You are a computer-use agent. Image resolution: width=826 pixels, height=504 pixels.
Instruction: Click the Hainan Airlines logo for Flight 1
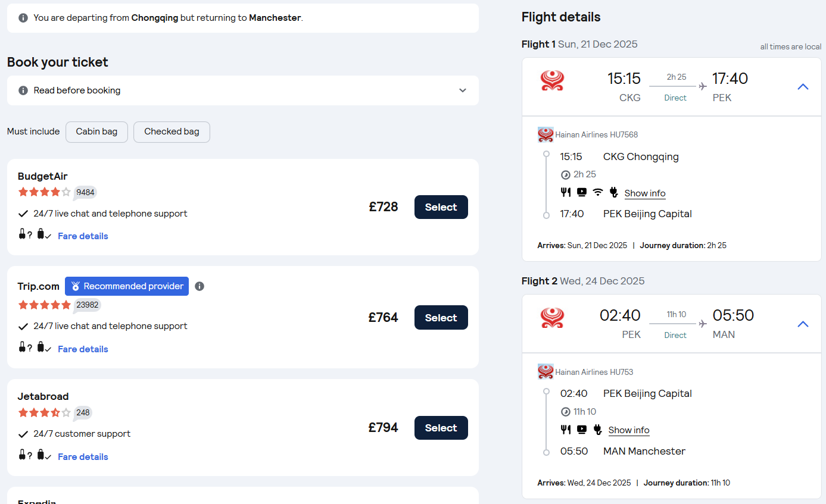552,80
